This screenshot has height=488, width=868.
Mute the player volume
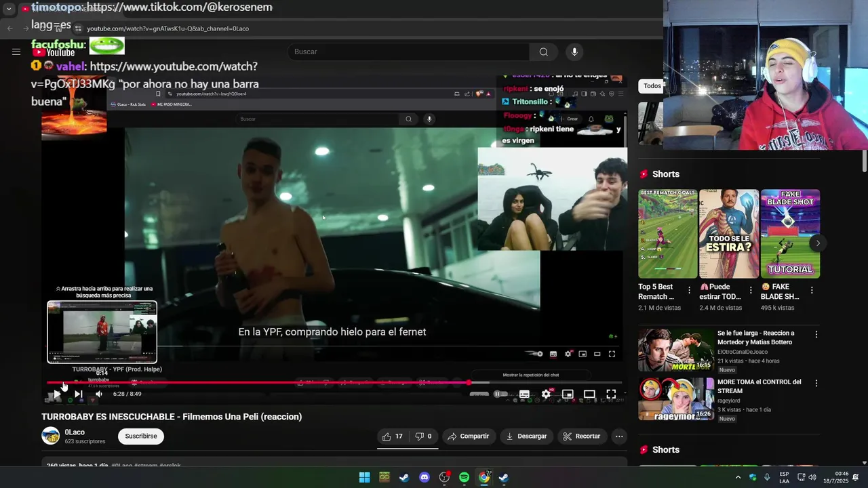click(x=99, y=394)
